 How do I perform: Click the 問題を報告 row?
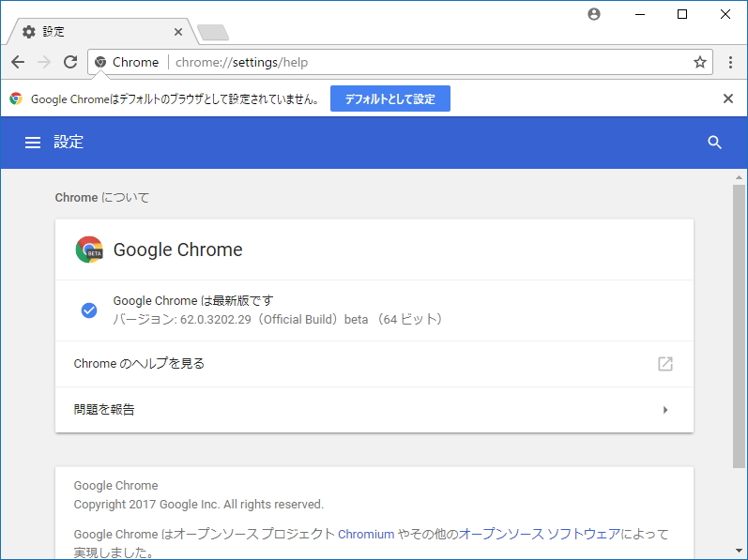[374, 410]
